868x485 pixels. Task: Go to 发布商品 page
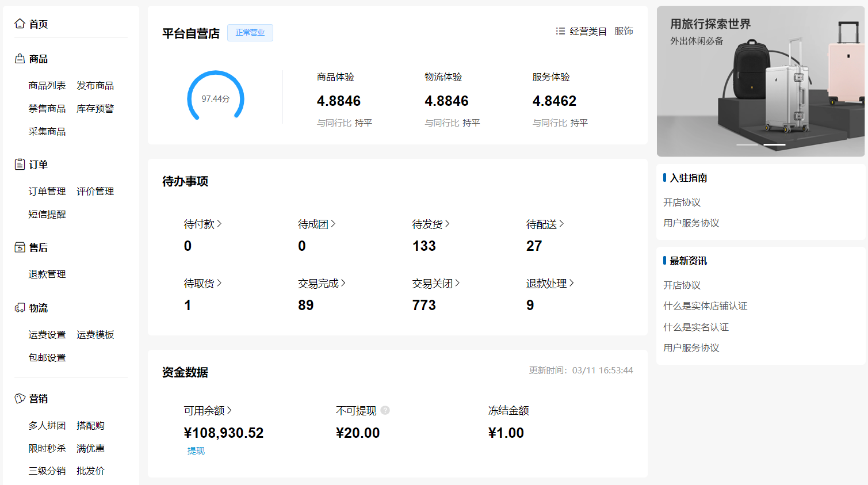[x=95, y=86]
